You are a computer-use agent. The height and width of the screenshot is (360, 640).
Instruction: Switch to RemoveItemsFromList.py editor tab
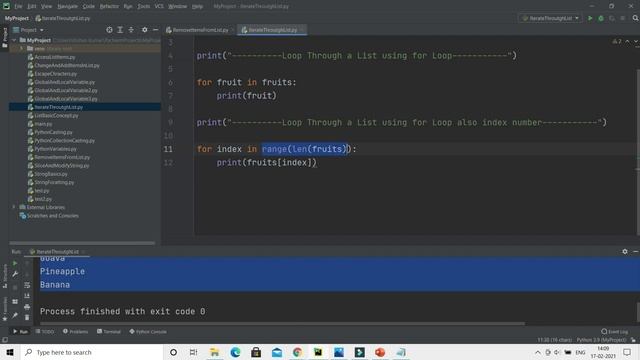coord(200,30)
